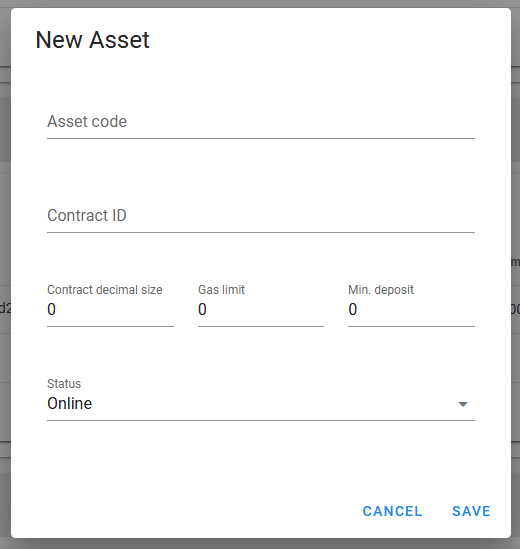Click the Min. deposit label

pyautogui.click(x=381, y=290)
